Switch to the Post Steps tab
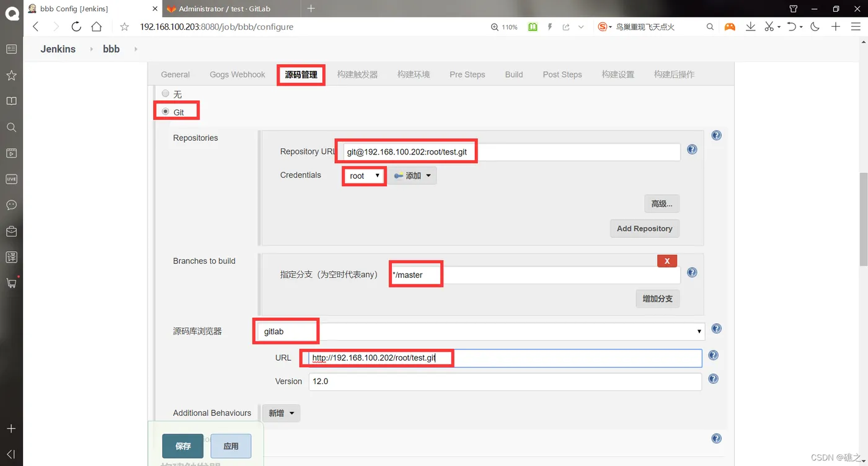 tap(562, 74)
